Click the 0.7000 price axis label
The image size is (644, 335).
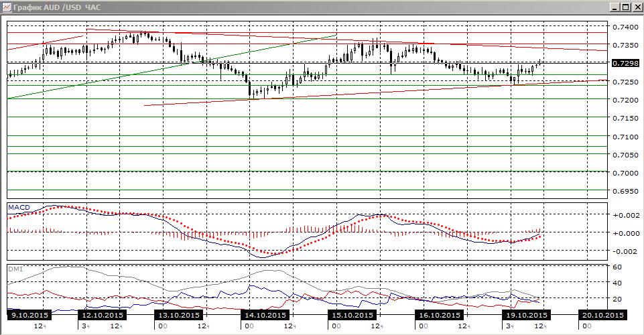click(x=625, y=173)
